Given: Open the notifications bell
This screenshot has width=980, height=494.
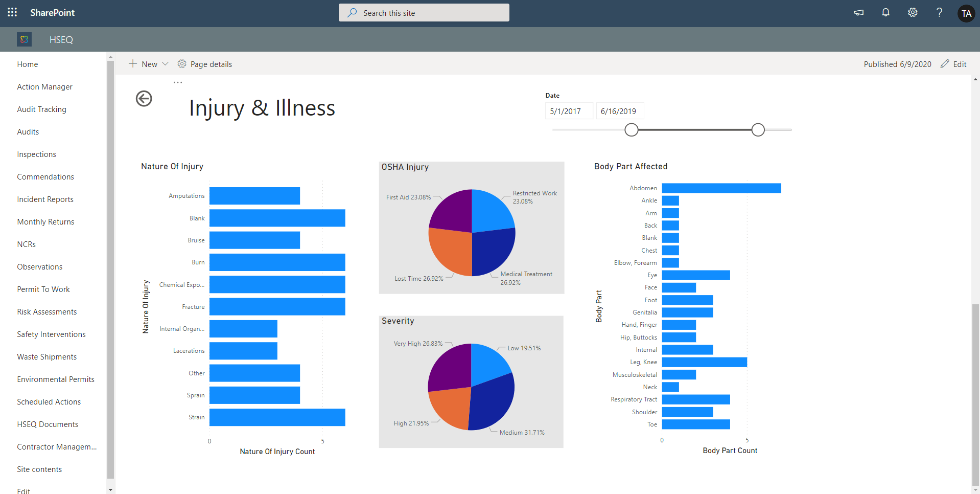Looking at the screenshot, I should 885,13.
